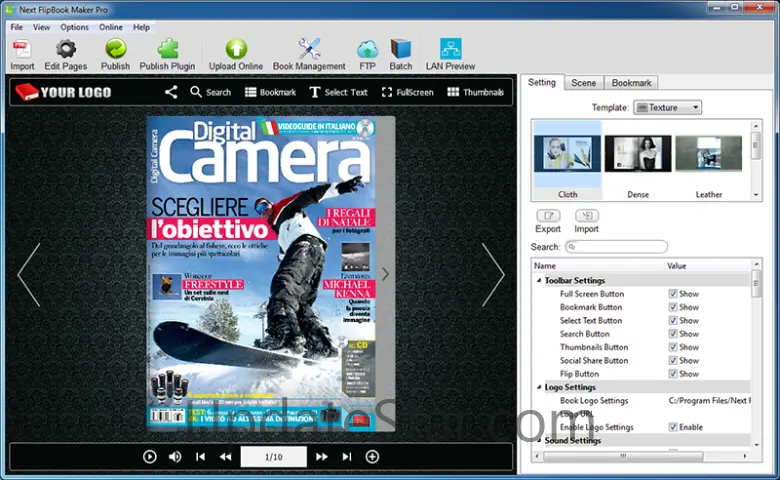Open Edit Pages gear tool
The width and height of the screenshot is (780, 480).
click(66, 50)
